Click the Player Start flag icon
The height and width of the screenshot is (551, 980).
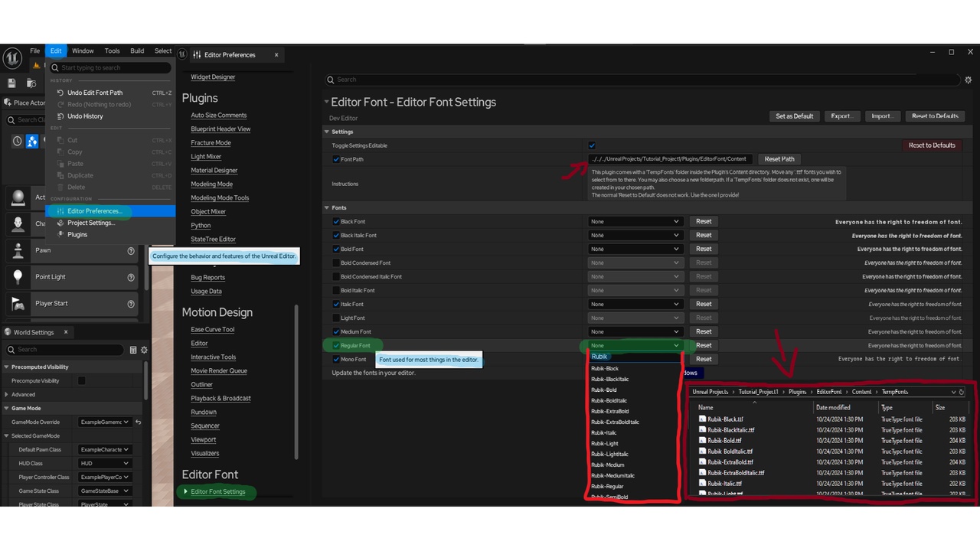tap(18, 304)
